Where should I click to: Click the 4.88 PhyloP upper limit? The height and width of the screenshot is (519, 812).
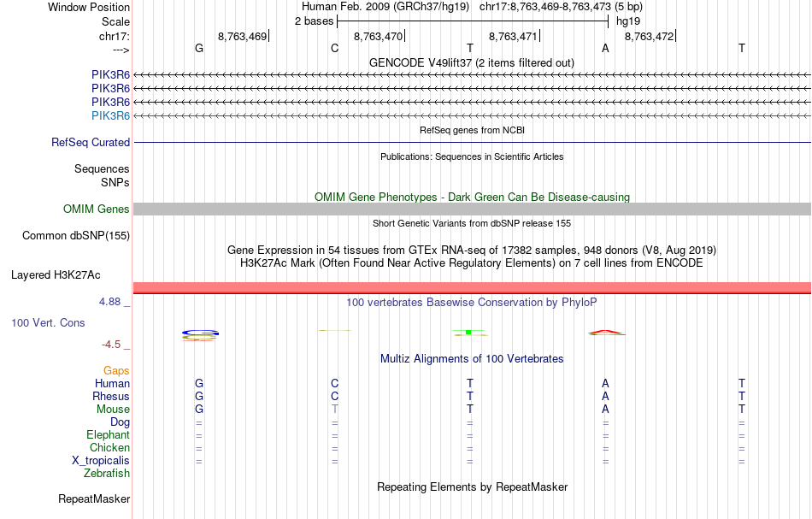pyautogui.click(x=109, y=302)
